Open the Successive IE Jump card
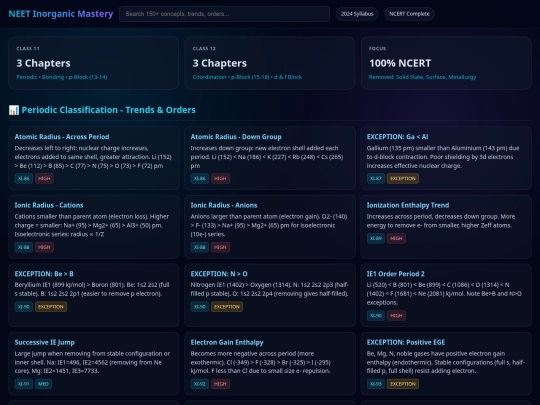The height and width of the screenshot is (405, 540). tap(93, 364)
